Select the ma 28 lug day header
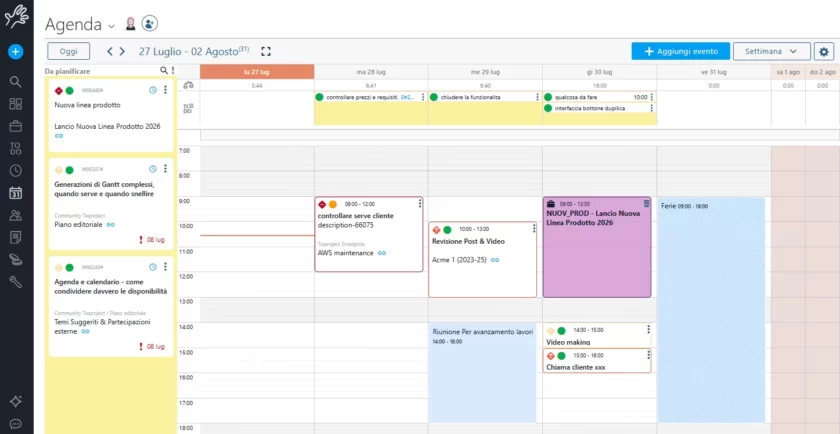 pos(371,72)
